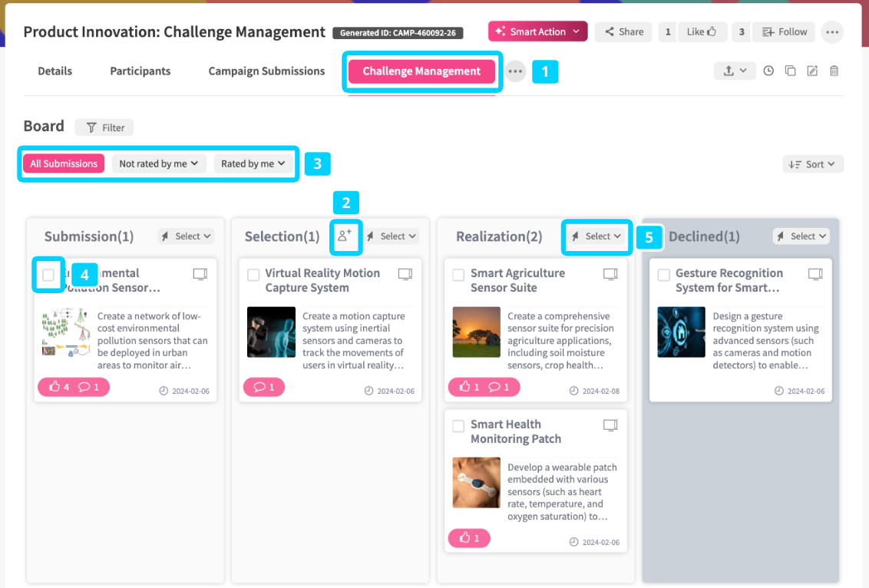Click the Filter button
Screen dimensions: 869x588
click(104, 127)
